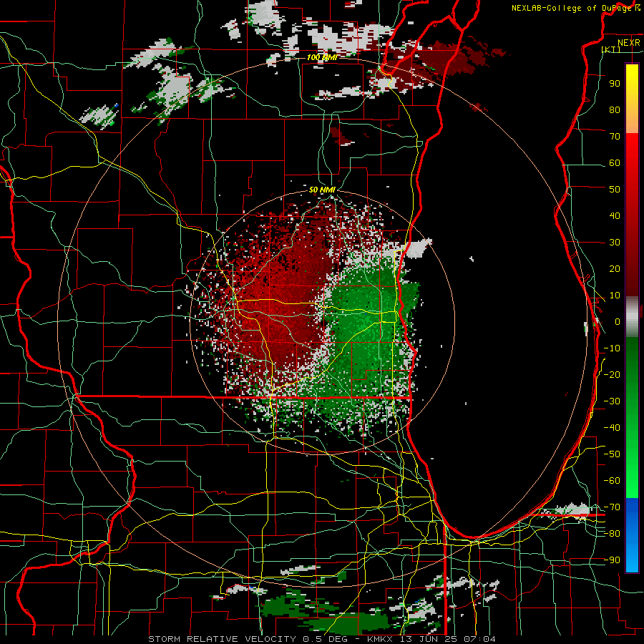Click the positive 70 knot scale label
This screenshot has height=644, width=644.
click(x=615, y=137)
